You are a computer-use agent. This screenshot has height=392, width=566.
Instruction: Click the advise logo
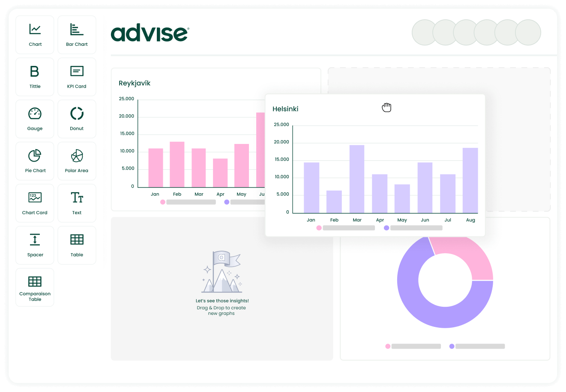(149, 33)
